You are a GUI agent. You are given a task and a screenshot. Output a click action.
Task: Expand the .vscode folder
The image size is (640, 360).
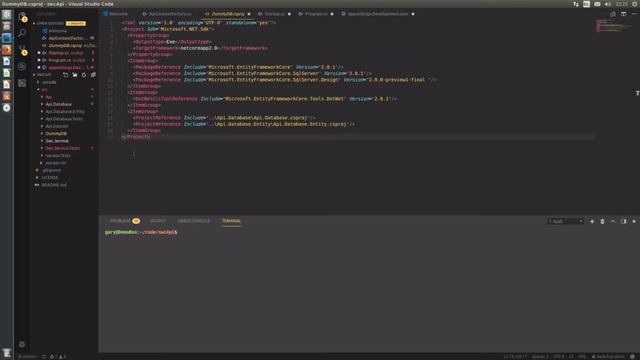point(49,82)
